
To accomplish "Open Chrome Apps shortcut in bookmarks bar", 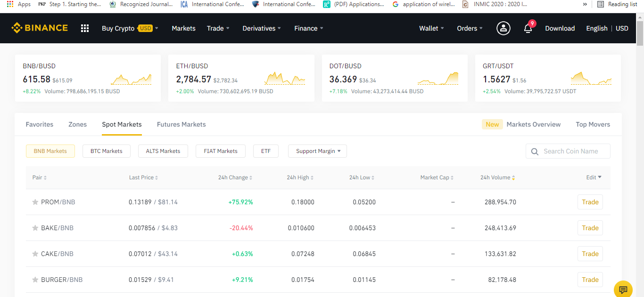I will [18, 4].
